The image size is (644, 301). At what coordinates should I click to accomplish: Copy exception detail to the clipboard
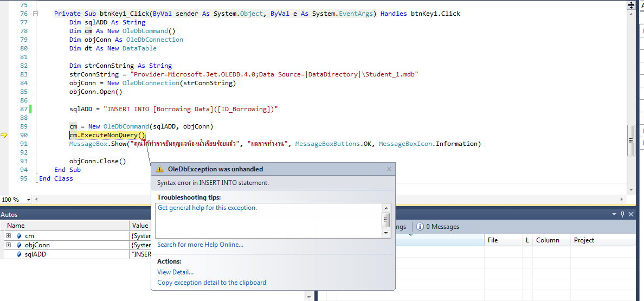tap(211, 283)
